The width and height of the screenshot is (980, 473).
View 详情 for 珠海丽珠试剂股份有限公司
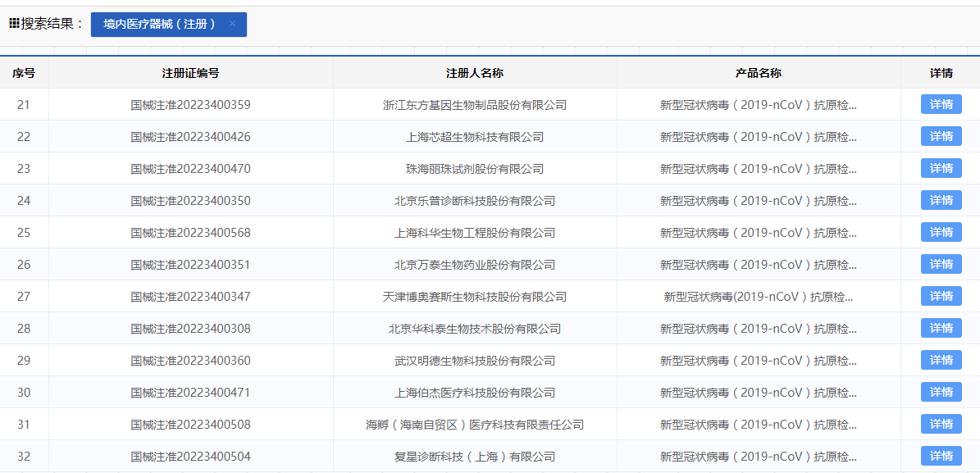click(x=941, y=168)
